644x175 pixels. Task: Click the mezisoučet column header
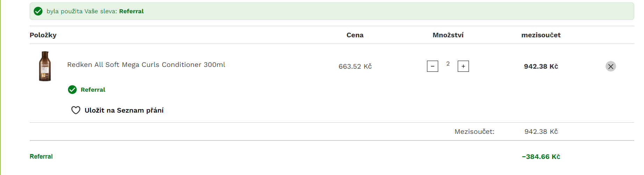point(541,35)
